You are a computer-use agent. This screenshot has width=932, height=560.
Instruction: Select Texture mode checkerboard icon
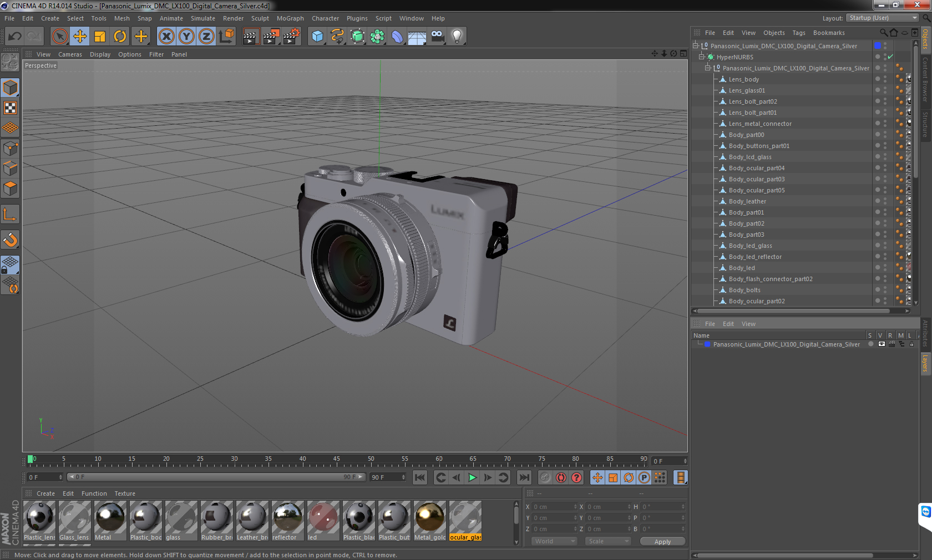(10, 108)
